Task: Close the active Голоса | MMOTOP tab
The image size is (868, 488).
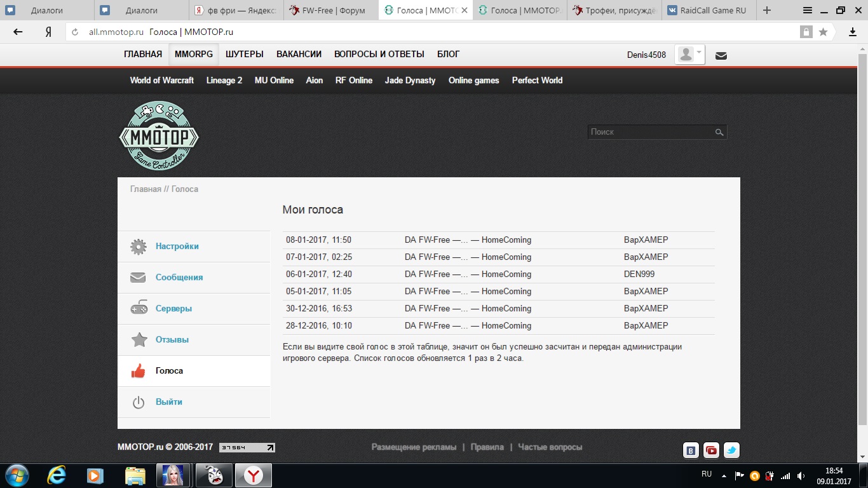Action: [465, 11]
